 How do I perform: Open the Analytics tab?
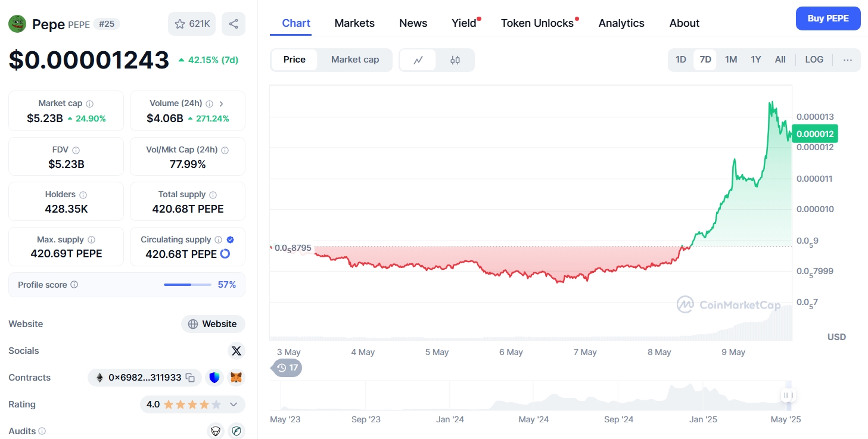click(621, 23)
